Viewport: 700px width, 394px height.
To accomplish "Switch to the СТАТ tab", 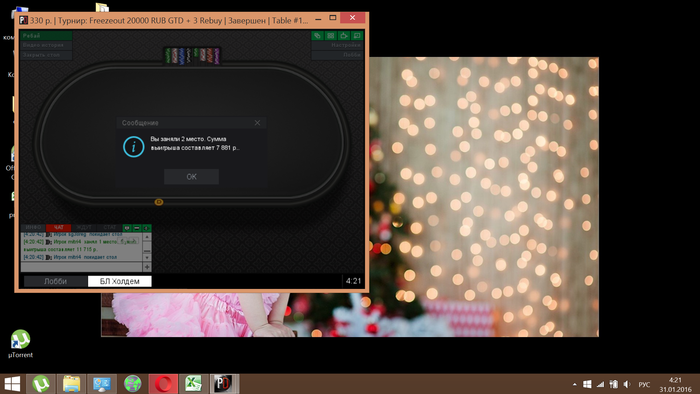I will (109, 228).
